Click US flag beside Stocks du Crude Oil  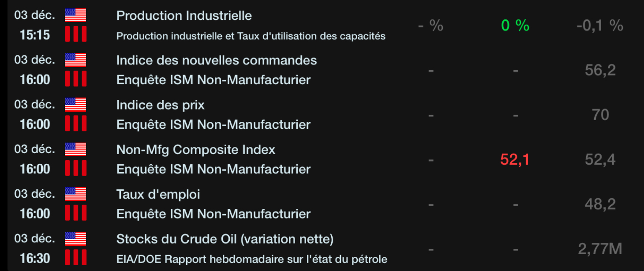[75, 239]
